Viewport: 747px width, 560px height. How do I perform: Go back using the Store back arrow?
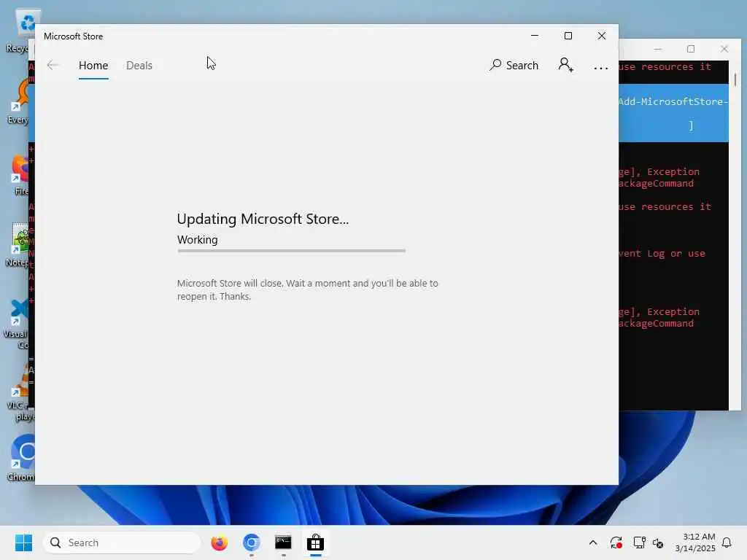point(53,65)
